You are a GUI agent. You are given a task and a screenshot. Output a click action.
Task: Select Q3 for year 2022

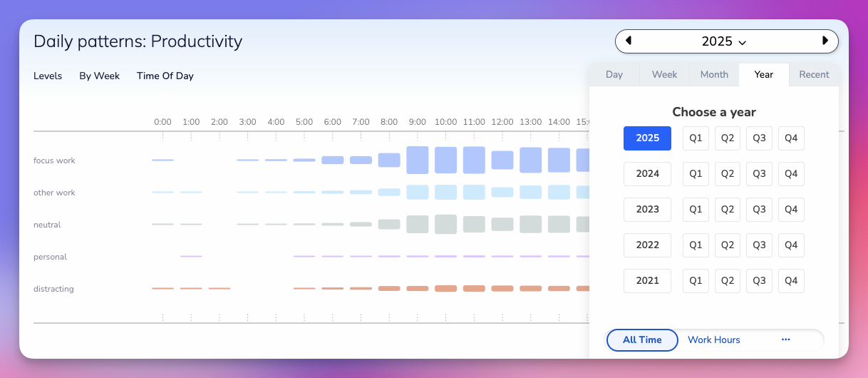coord(759,245)
